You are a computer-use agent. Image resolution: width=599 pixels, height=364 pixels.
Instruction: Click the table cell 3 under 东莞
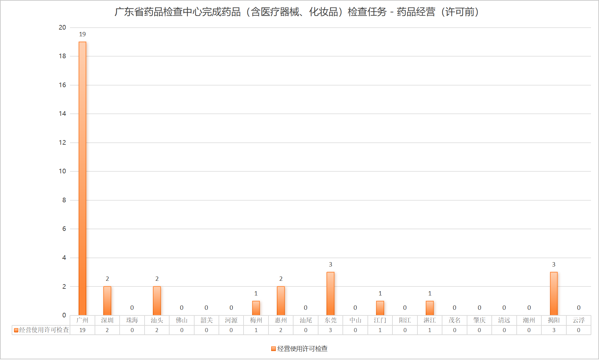point(330,330)
